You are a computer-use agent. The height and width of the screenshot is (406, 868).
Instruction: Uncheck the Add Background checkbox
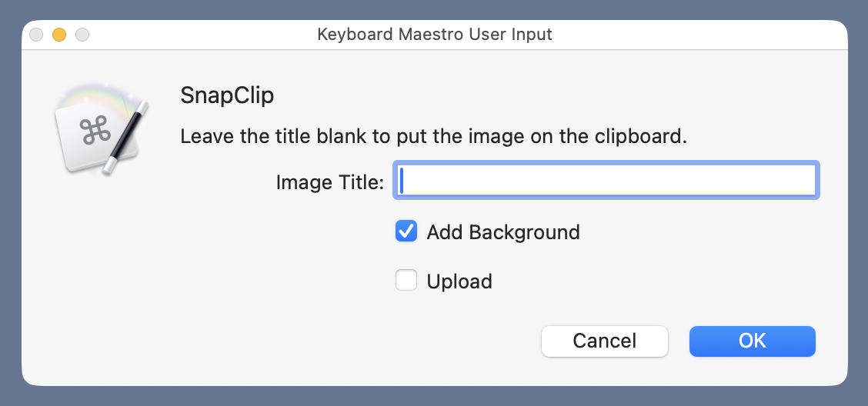coord(406,231)
